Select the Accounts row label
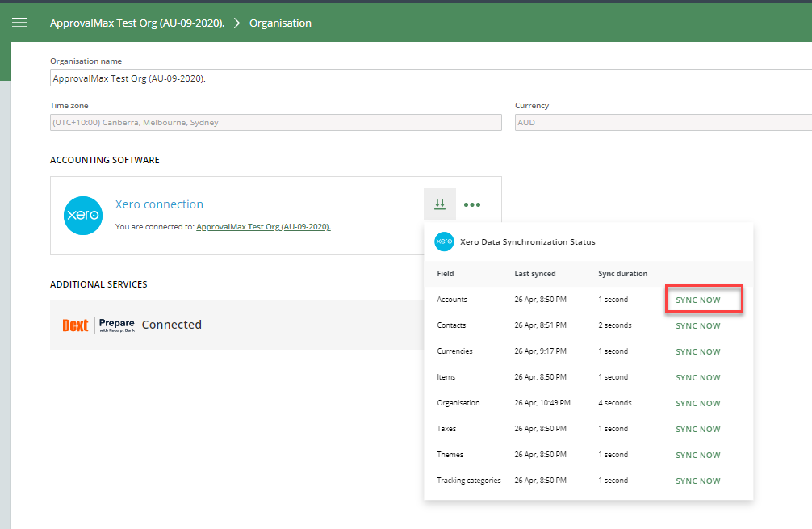Image resolution: width=812 pixels, height=529 pixels. tap(452, 300)
